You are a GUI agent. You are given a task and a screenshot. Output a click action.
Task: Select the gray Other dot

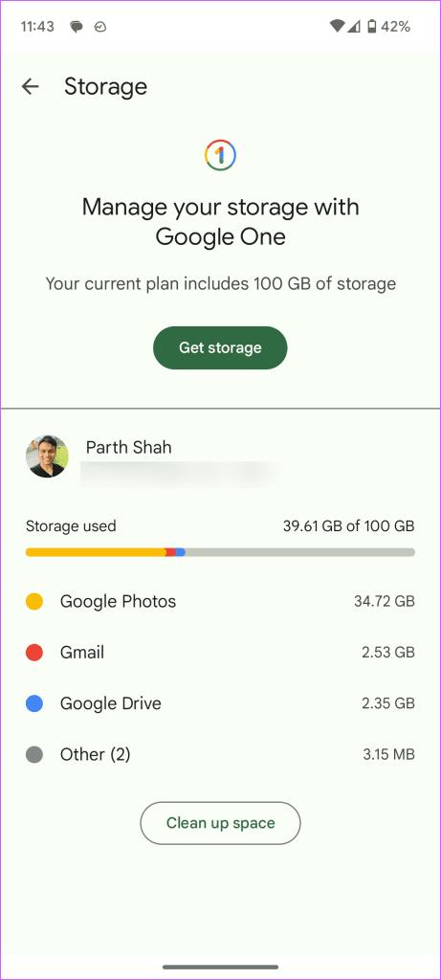(x=34, y=754)
